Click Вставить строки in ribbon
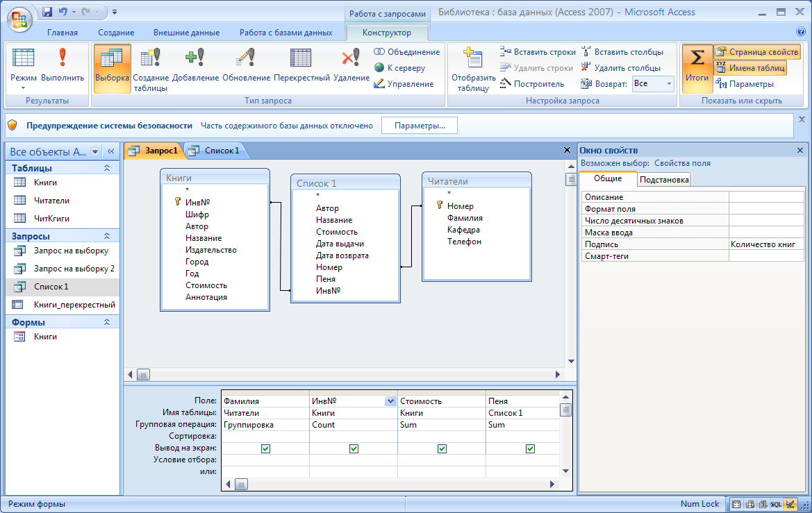 click(x=538, y=52)
